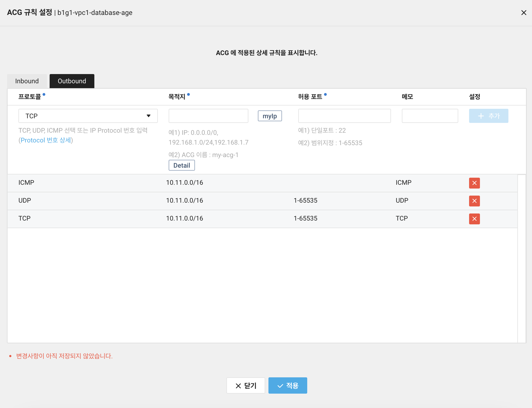Click the myIp auto-fill button
This screenshot has width=532, height=408.
[x=270, y=116]
